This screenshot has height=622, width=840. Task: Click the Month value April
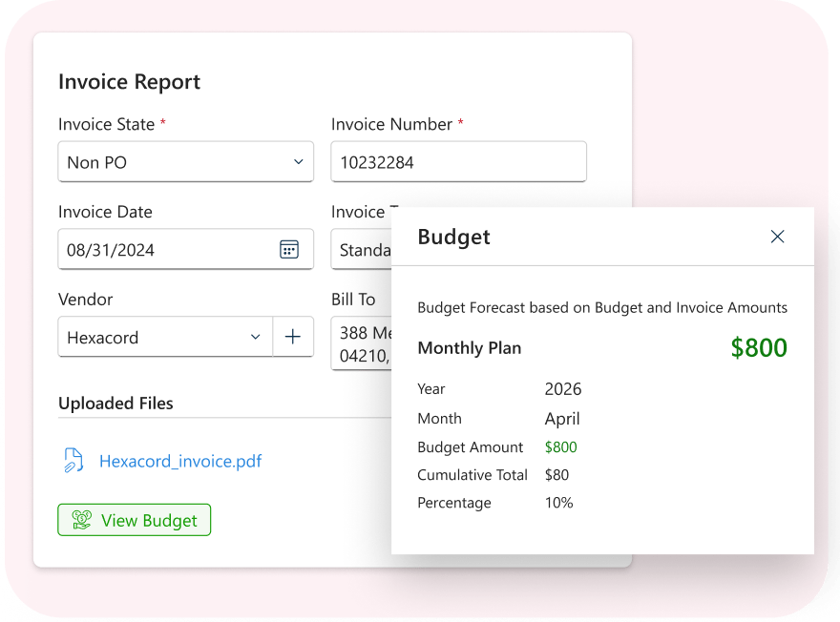click(x=561, y=419)
